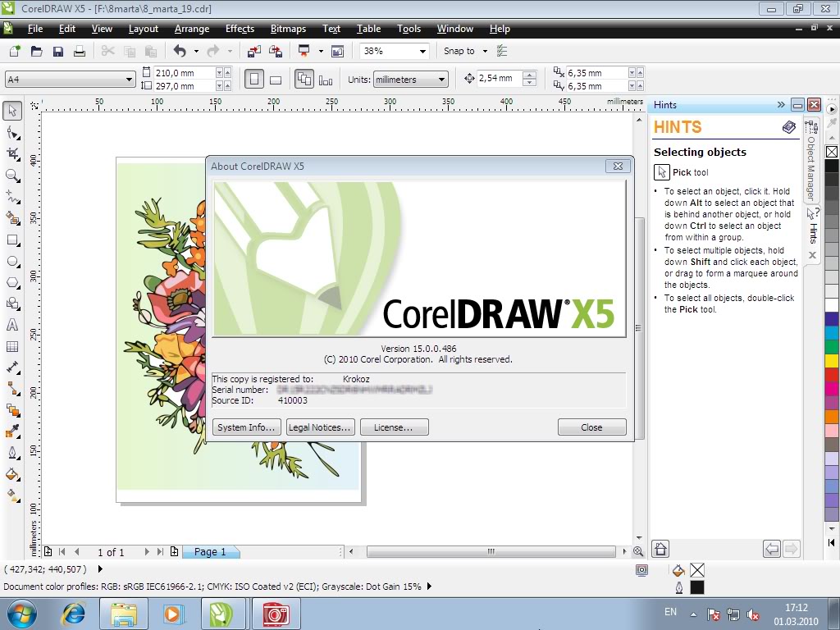
Task: Select the Shape tool
Action: (x=12, y=133)
